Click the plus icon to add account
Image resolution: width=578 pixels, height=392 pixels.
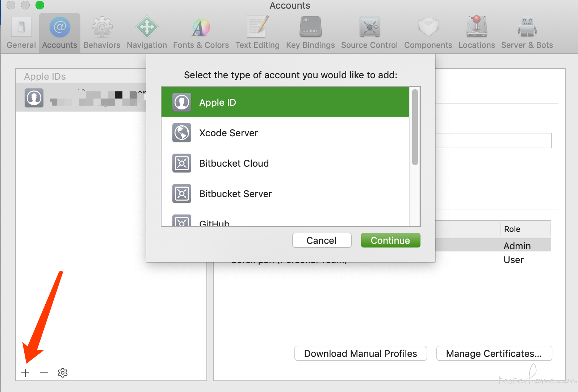tap(25, 373)
